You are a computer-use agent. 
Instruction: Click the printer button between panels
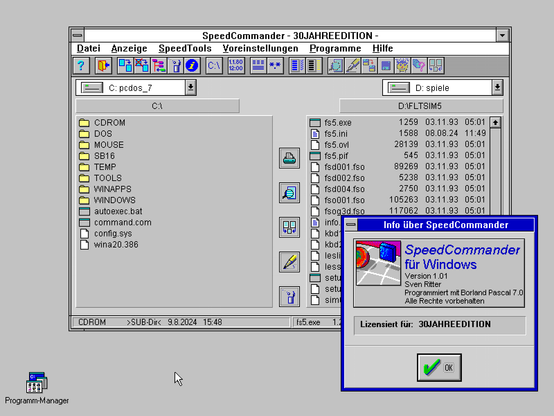coord(289,158)
